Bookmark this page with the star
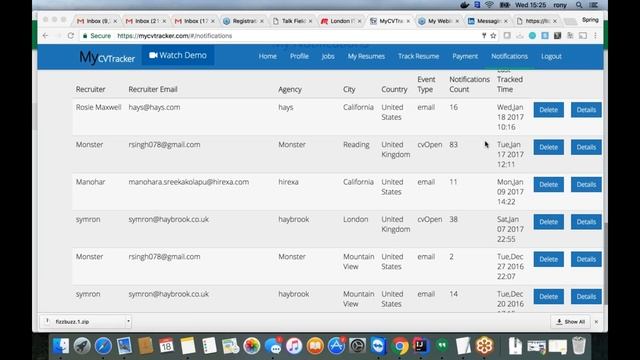The height and width of the screenshot is (360, 640). click(493, 36)
